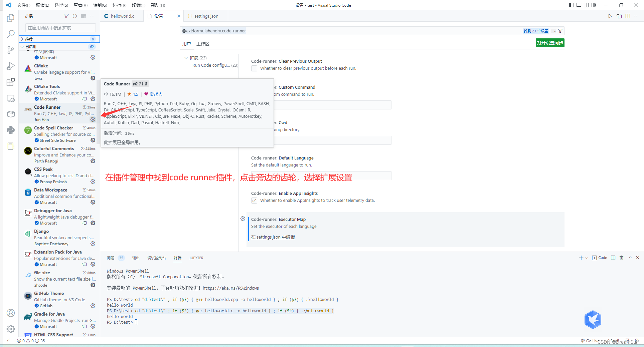Click the errors and warnings status item
The width and height of the screenshot is (644, 347).
(x=31, y=341)
